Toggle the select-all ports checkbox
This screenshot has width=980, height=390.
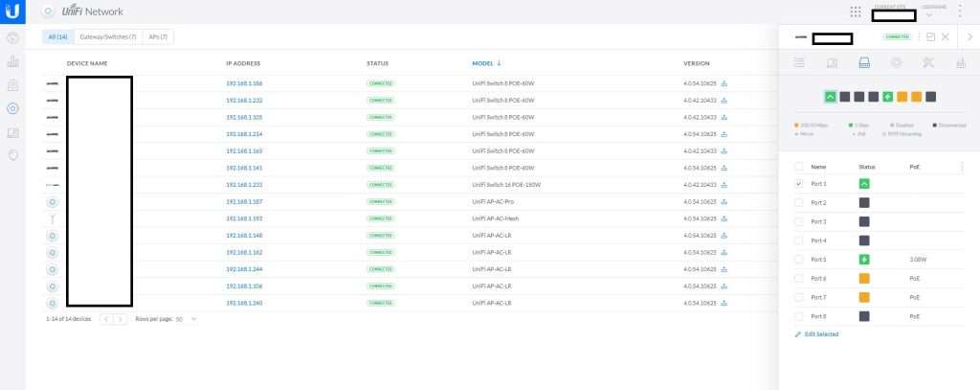coord(799,167)
